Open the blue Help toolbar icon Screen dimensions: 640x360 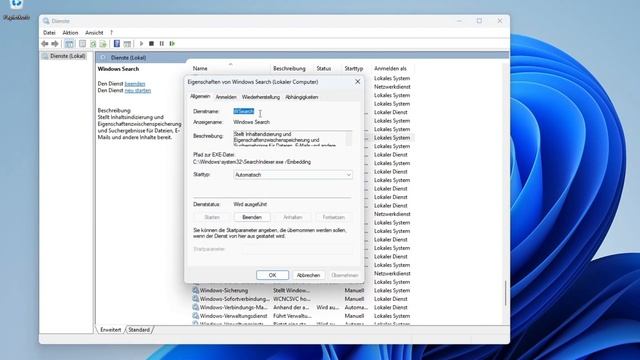pos(117,44)
